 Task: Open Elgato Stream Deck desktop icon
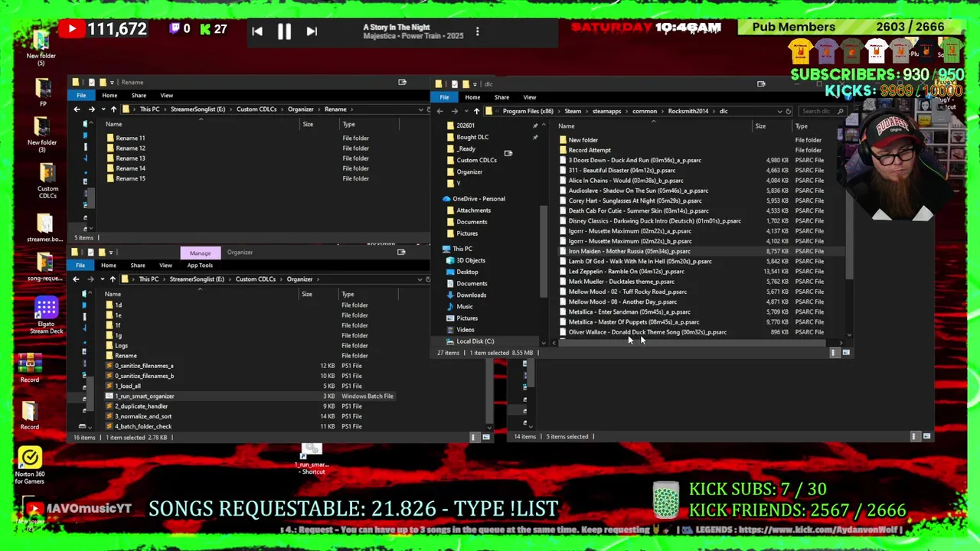[x=46, y=315]
